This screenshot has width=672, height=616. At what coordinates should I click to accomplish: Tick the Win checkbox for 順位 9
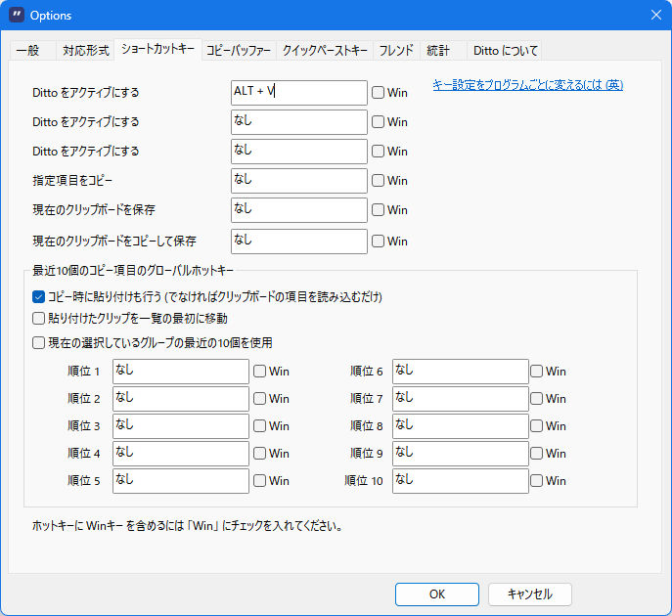click(x=536, y=454)
